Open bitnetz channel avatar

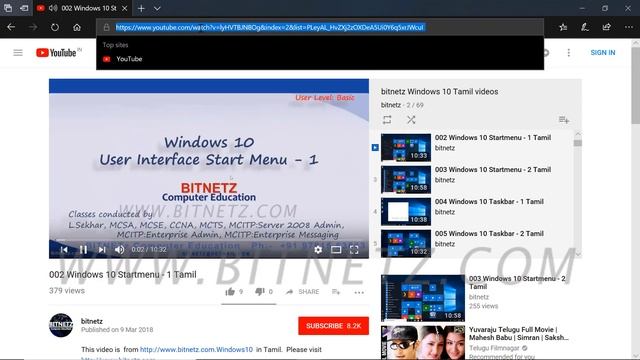(x=61, y=325)
